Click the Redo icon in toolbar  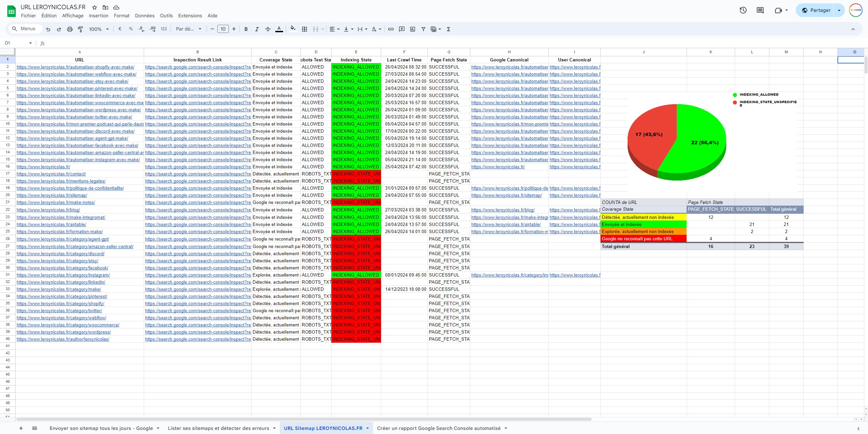click(x=59, y=29)
